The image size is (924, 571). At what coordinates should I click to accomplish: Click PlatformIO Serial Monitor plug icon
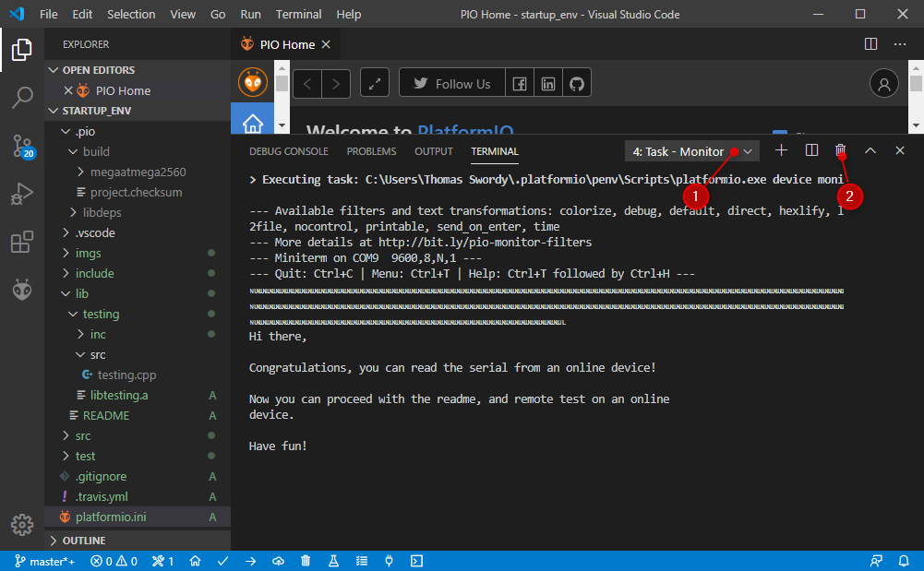[389, 561]
